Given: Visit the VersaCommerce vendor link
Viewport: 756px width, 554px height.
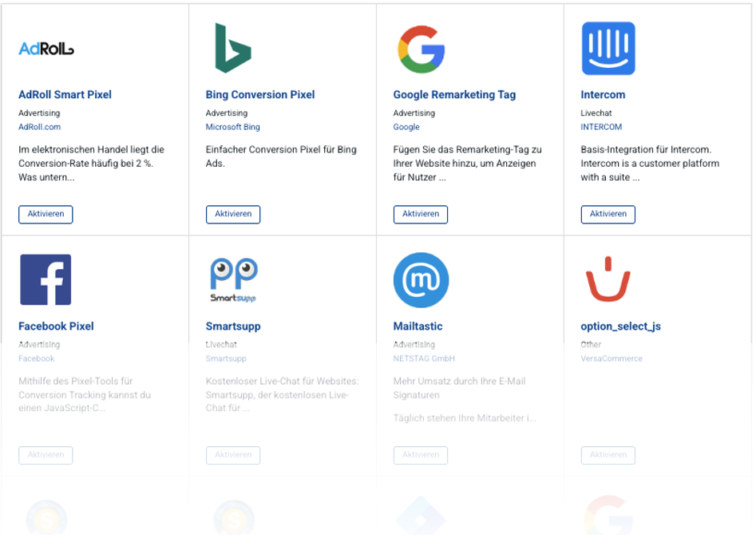Looking at the screenshot, I should [x=612, y=358].
